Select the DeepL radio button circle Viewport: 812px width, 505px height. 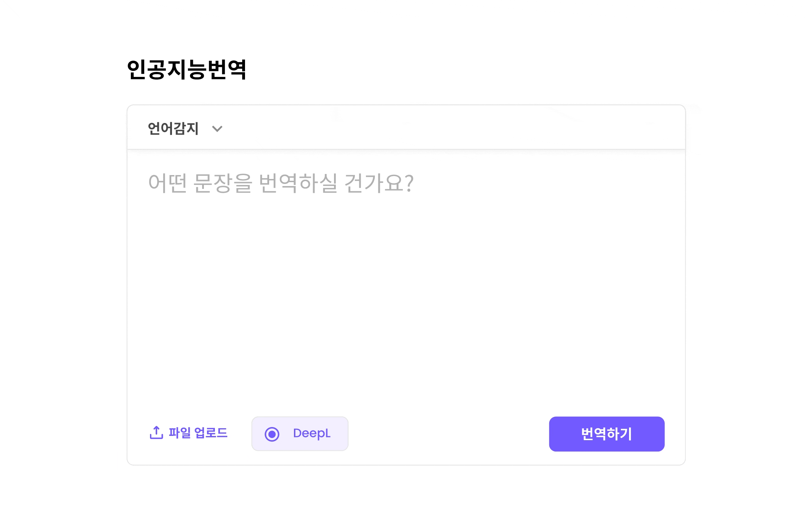272,434
